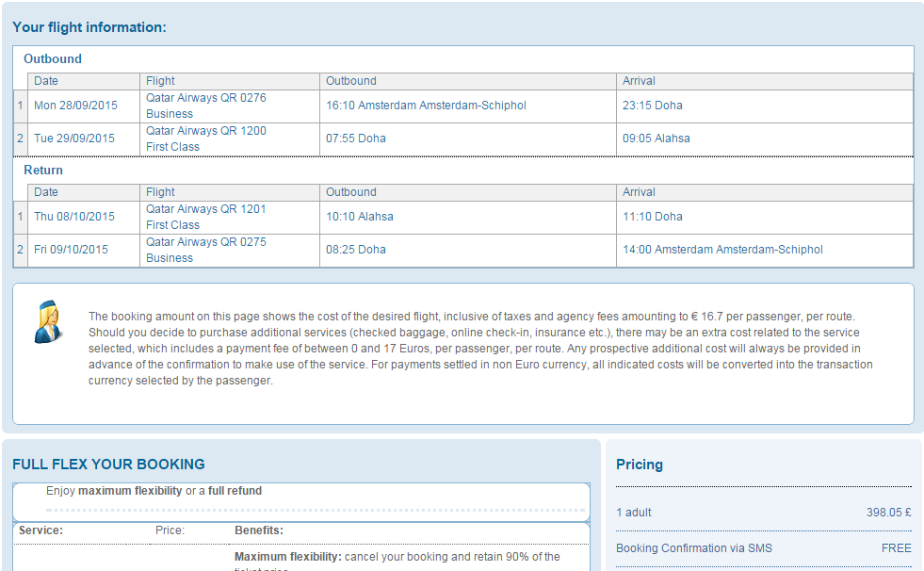
Task: Click the '398.05 £' price amount
Action: pyautogui.click(x=888, y=513)
